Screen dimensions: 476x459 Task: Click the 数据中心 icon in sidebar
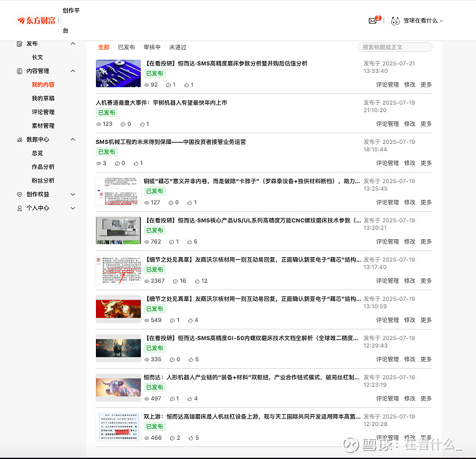19,140
